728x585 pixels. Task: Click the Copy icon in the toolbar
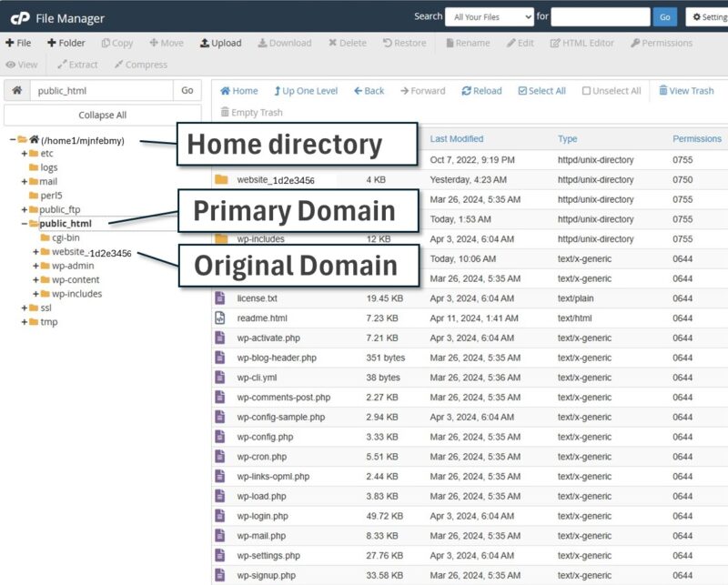pyautogui.click(x=116, y=42)
